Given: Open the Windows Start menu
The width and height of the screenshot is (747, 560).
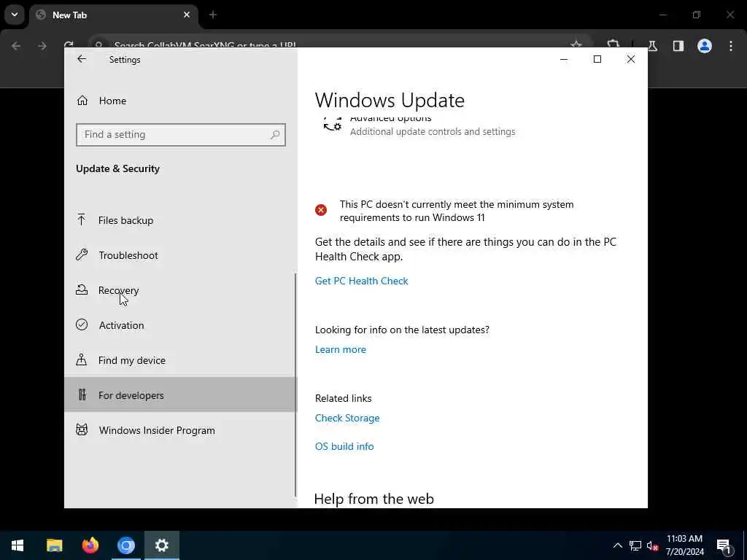Looking at the screenshot, I should pyautogui.click(x=18, y=545).
